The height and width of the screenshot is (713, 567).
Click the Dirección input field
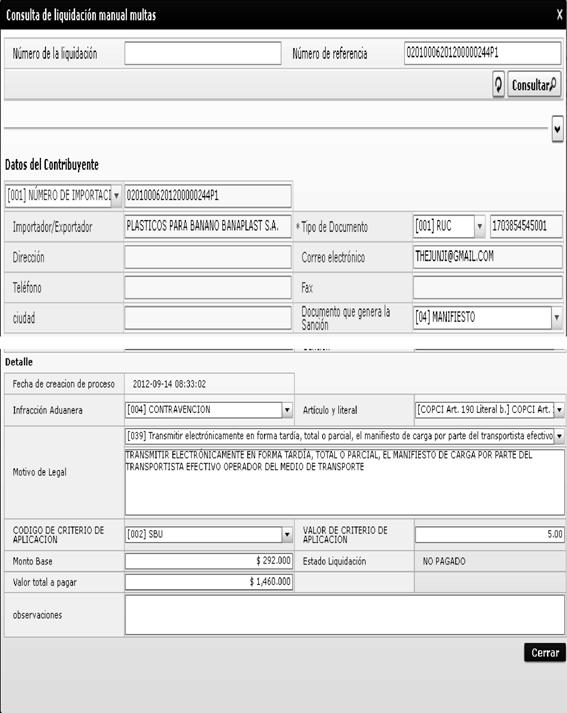click(208, 257)
